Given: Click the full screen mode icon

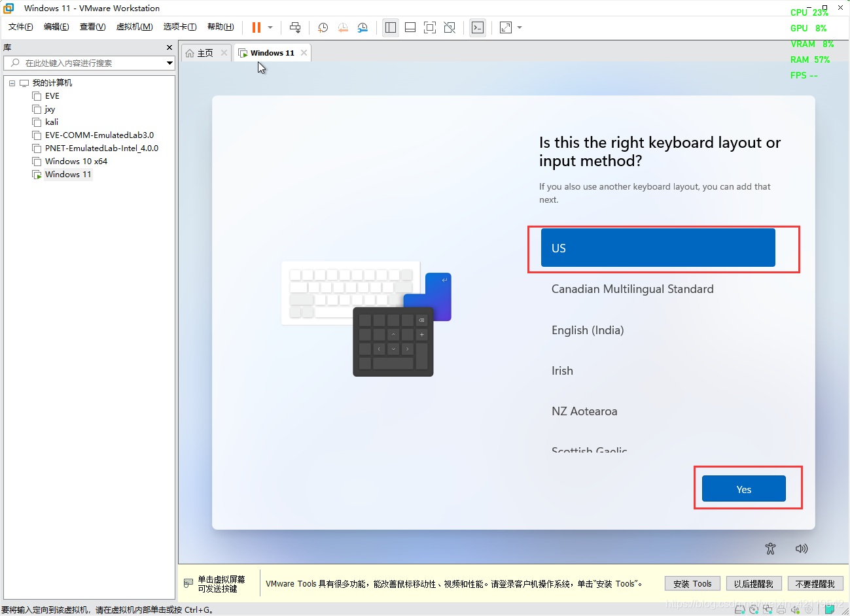Looking at the screenshot, I should click(x=430, y=27).
